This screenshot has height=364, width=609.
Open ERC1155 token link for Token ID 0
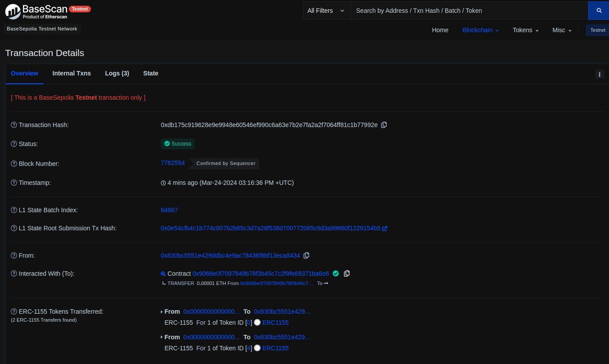[x=275, y=323]
